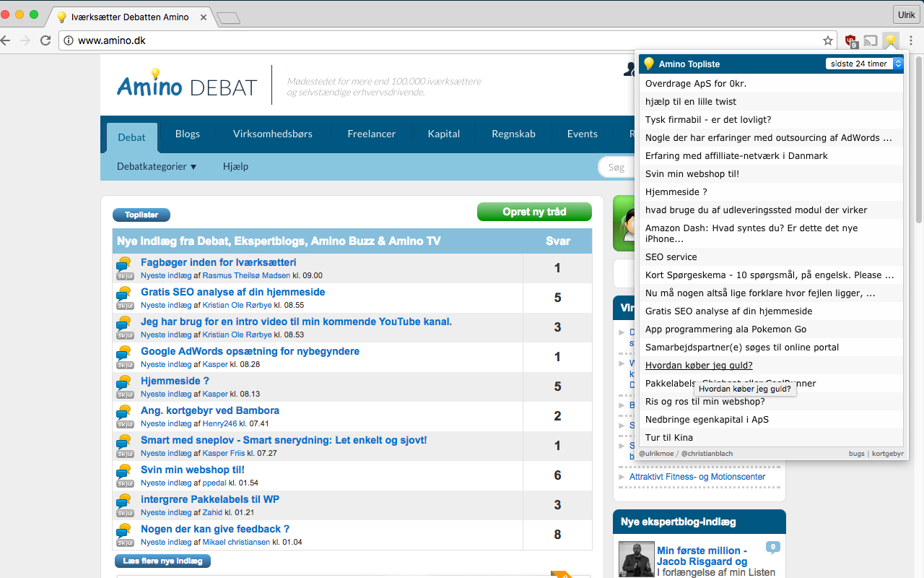Image resolution: width=924 pixels, height=578 pixels.
Task: Click the browser back arrow
Action: pos(6,40)
